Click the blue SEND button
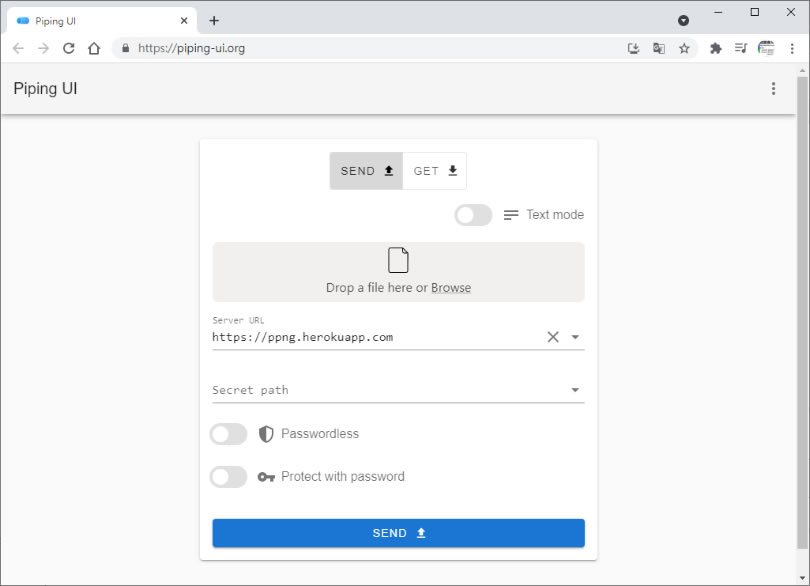This screenshot has width=810, height=586. [399, 533]
